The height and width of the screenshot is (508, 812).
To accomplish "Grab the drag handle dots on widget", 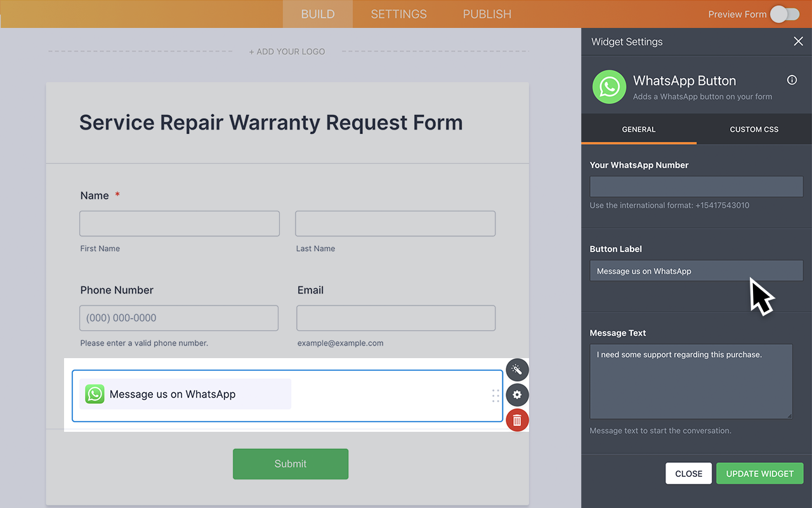I will coord(495,396).
